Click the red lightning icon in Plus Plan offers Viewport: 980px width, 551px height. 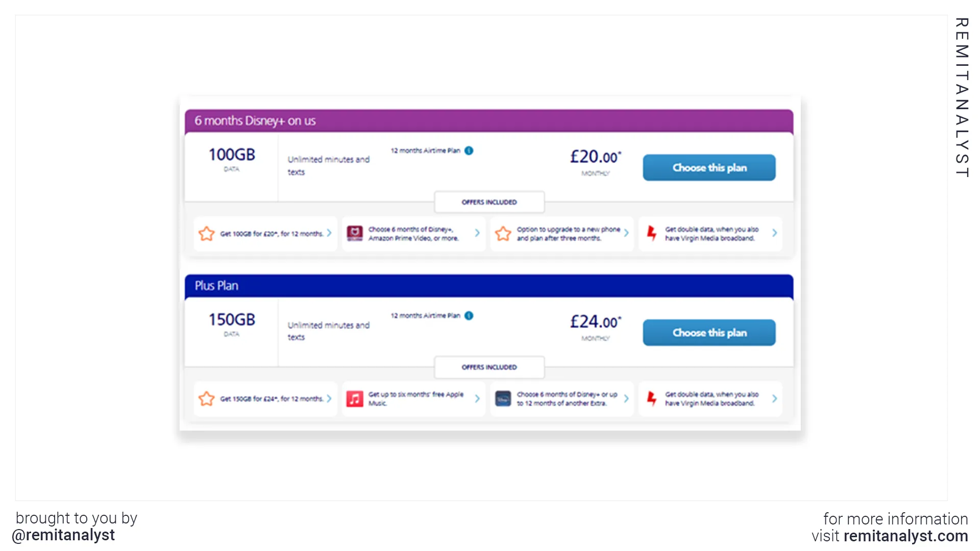(x=651, y=398)
